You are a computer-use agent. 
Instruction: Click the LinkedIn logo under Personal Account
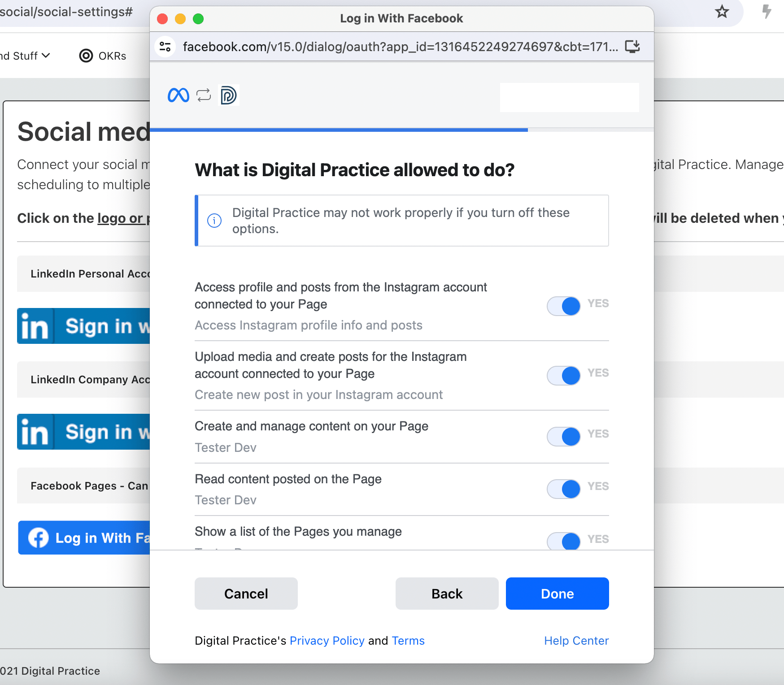tap(35, 326)
